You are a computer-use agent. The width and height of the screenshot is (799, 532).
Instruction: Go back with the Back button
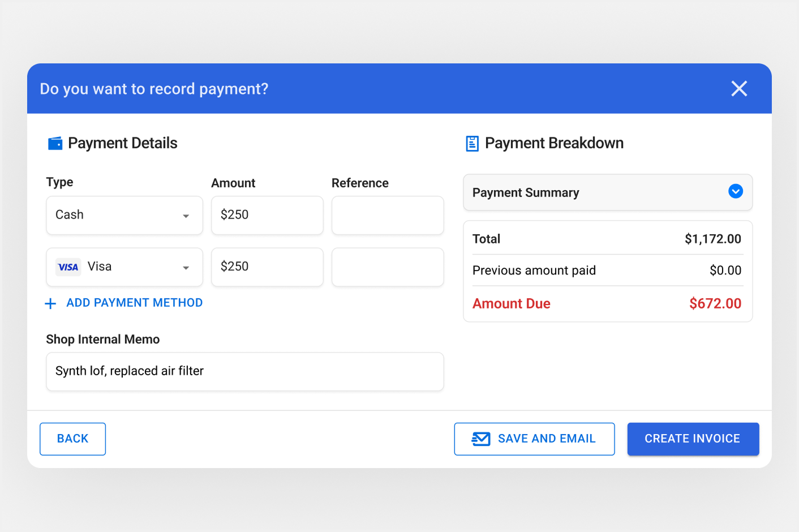pyautogui.click(x=72, y=439)
